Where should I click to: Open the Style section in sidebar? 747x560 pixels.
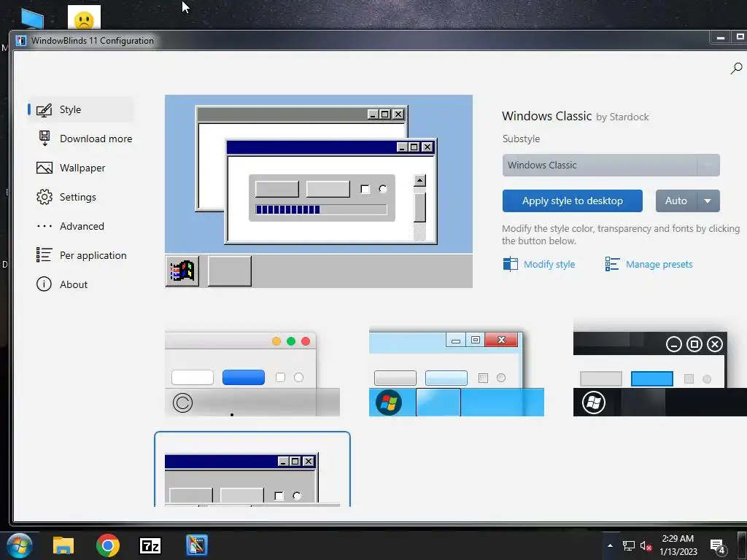[x=80, y=109]
